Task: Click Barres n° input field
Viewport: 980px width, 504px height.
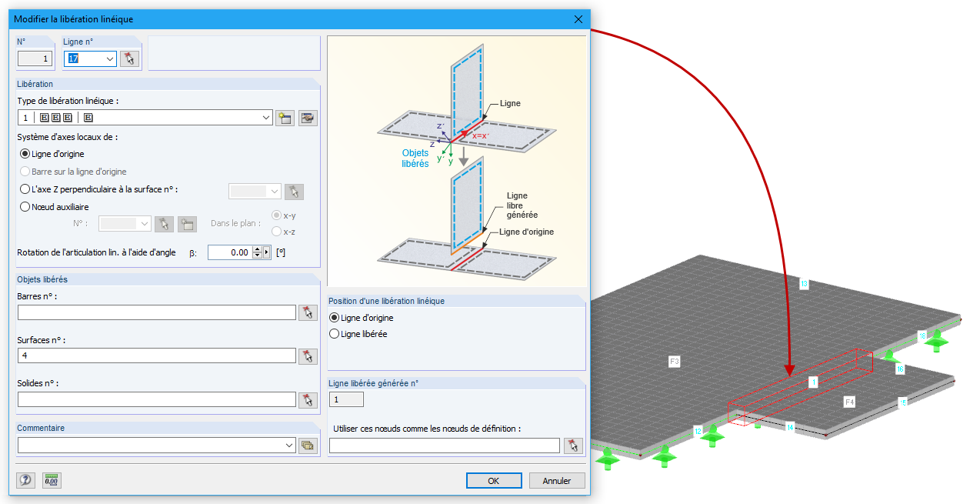Action: click(157, 312)
